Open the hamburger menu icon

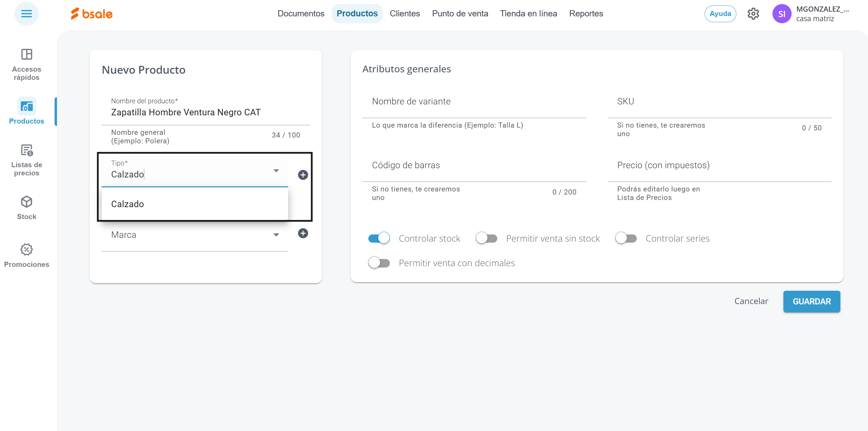[x=26, y=14]
